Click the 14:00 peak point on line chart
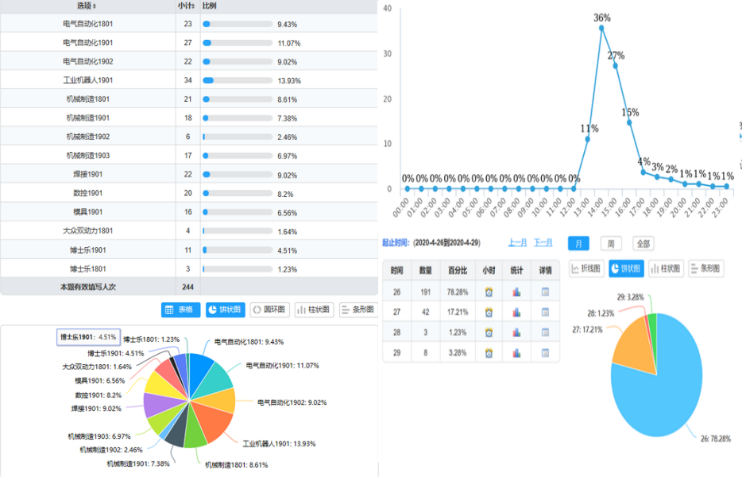Image resolution: width=742 pixels, height=477 pixels. pyautogui.click(x=601, y=28)
